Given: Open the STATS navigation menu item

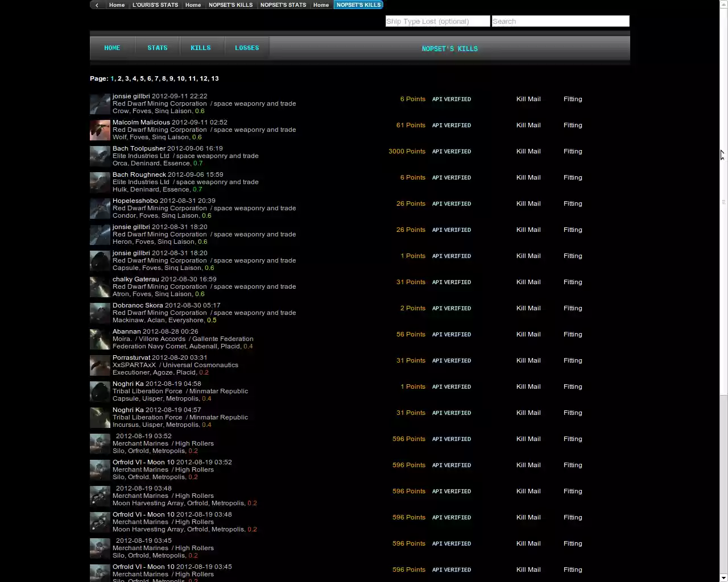Looking at the screenshot, I should [158, 48].
